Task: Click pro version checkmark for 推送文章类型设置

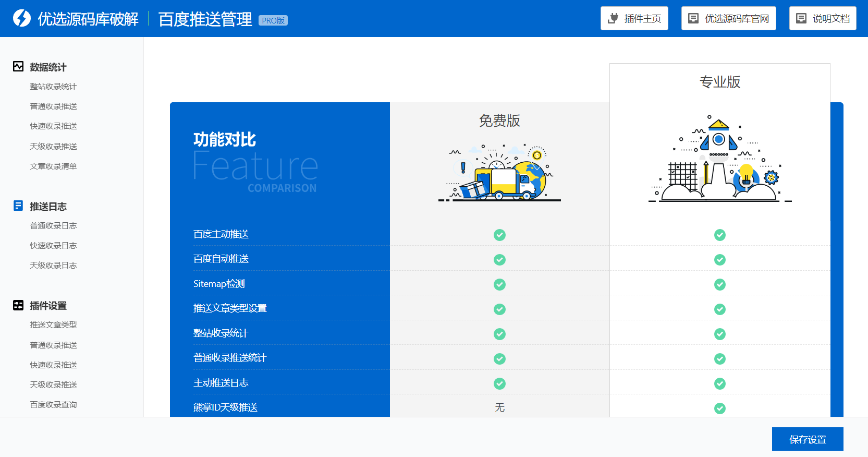Action: click(x=720, y=309)
